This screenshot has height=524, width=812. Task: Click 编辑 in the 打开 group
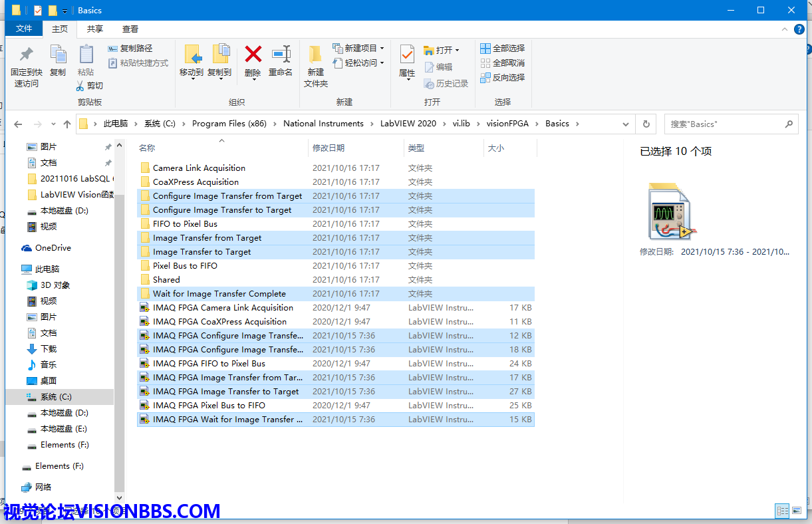point(438,66)
